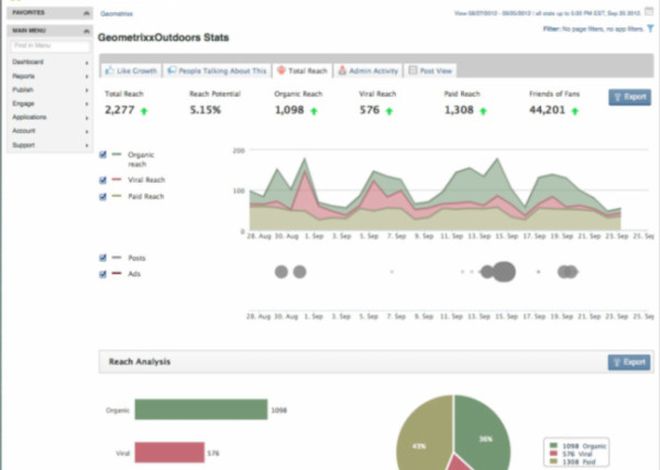Screen dimensions: 660x470
Task: Click the Paid Reach legend color line
Action: 117,196
